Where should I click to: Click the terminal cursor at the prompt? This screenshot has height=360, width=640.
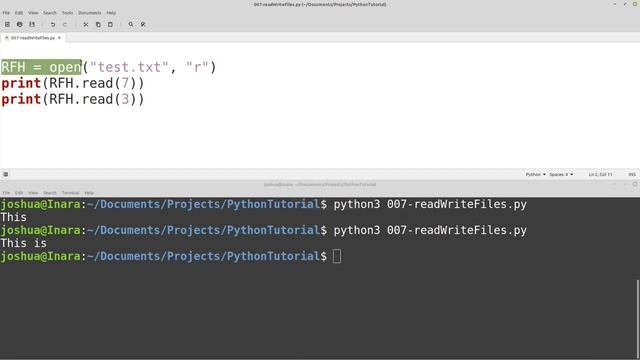point(337,256)
